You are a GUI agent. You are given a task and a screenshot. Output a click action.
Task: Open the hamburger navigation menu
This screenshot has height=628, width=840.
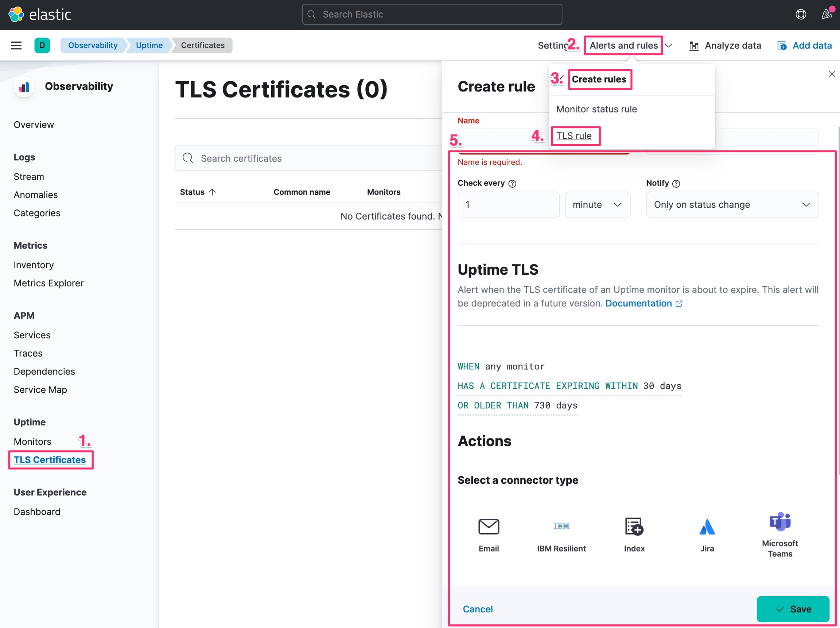tap(16, 46)
